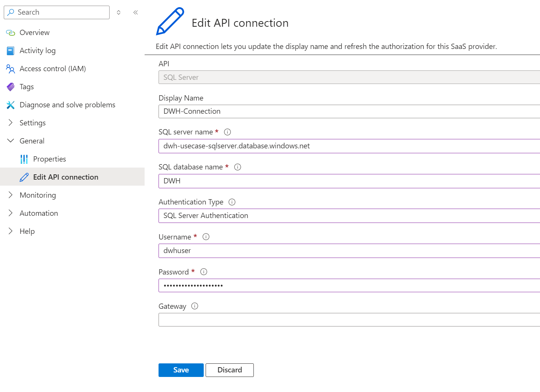Click the purple Tags icon
Viewport: 540px width, 392px height.
(x=11, y=87)
